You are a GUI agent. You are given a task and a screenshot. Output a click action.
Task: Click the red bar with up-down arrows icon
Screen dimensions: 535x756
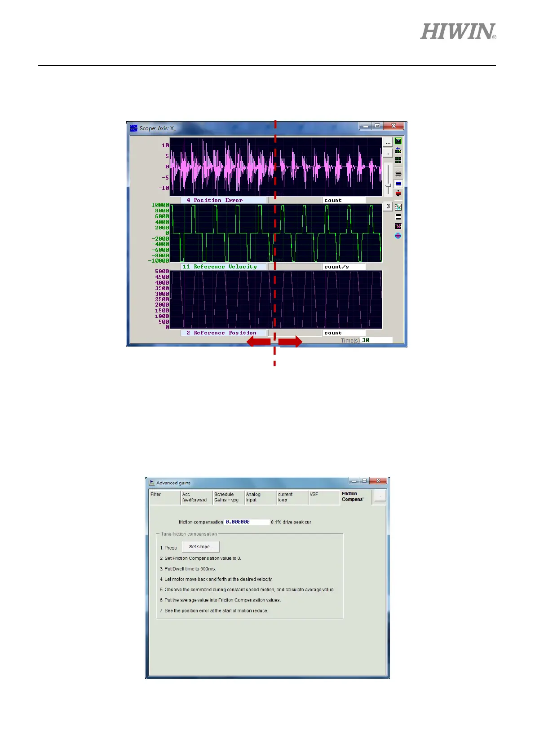398,193
